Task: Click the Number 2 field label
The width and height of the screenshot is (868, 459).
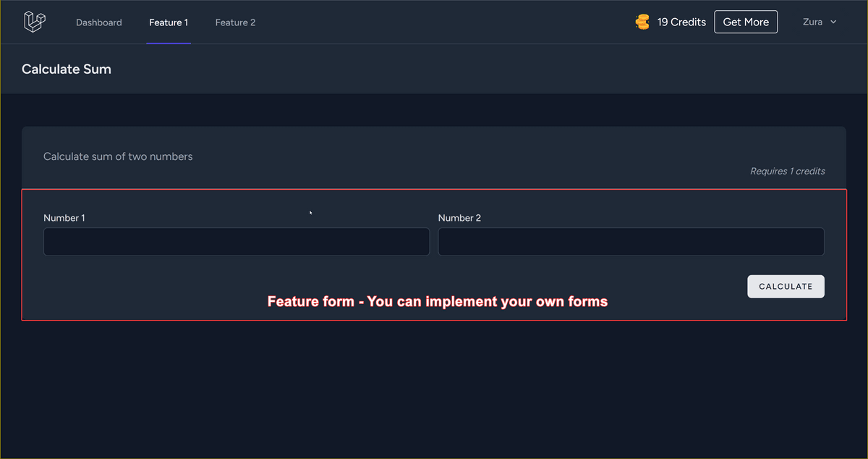Action: (x=459, y=218)
